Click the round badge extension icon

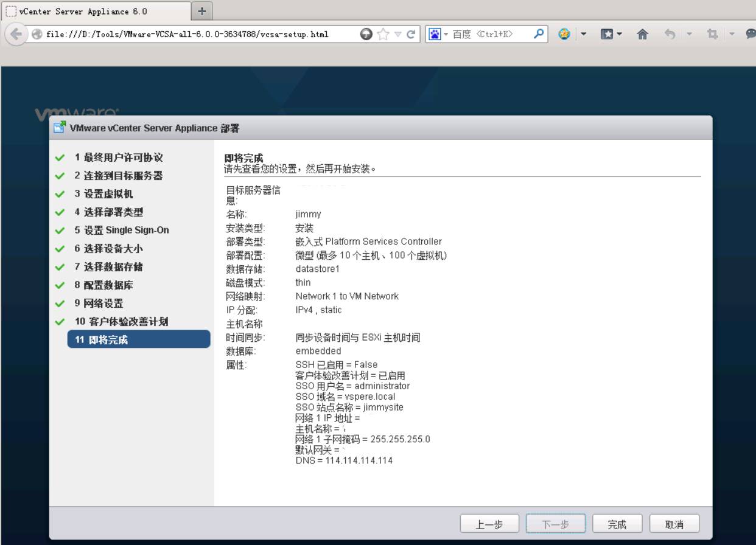pos(564,34)
